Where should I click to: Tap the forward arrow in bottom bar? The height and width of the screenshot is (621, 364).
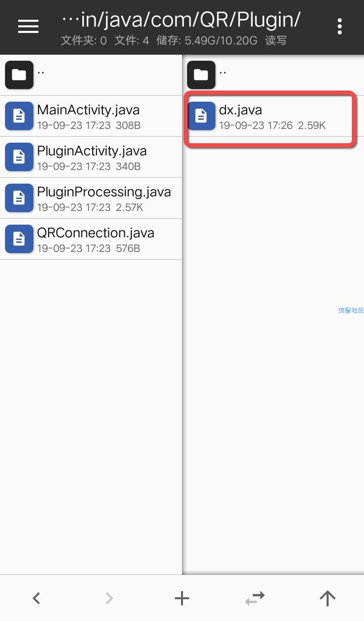click(x=109, y=598)
